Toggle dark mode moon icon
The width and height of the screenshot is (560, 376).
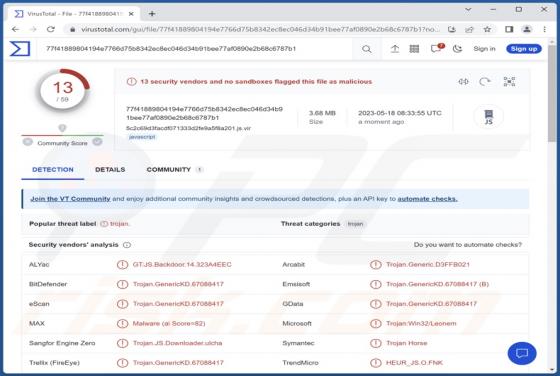[x=457, y=49]
